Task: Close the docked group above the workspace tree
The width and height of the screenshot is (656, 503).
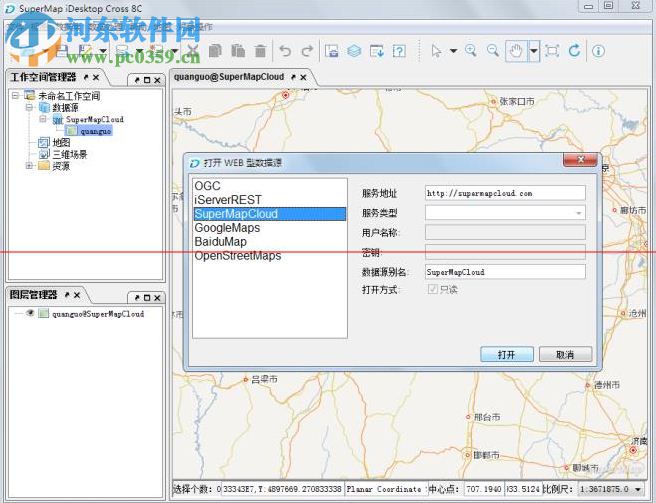Action: coord(157,80)
